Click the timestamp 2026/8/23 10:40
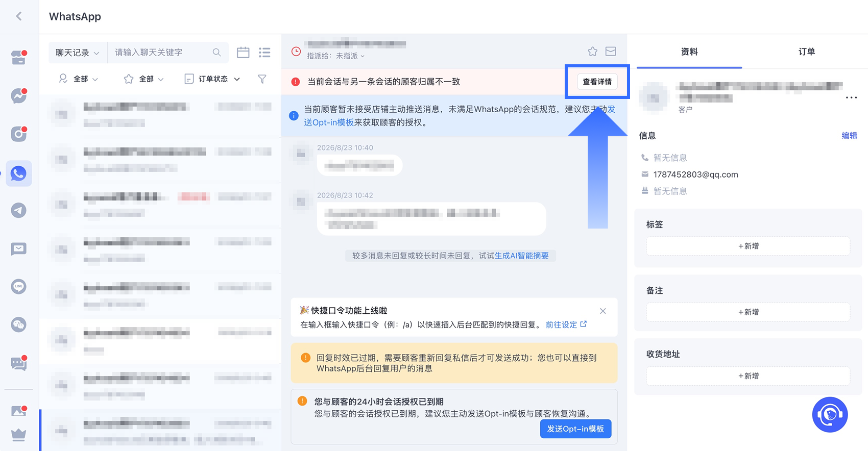868x451 pixels. pos(345,147)
